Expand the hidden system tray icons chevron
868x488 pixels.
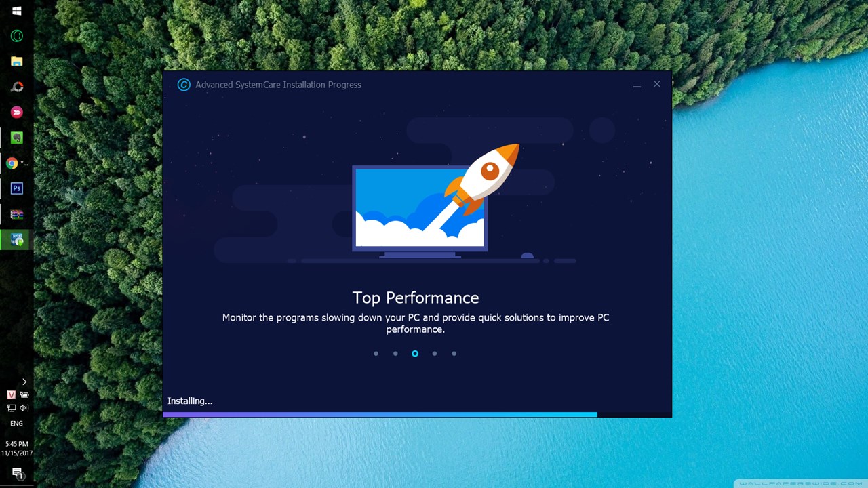(24, 382)
